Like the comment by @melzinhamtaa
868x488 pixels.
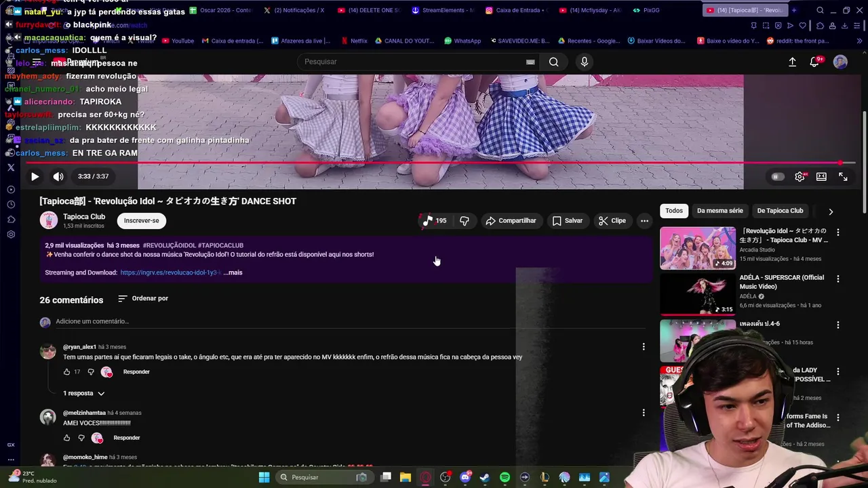click(x=66, y=438)
